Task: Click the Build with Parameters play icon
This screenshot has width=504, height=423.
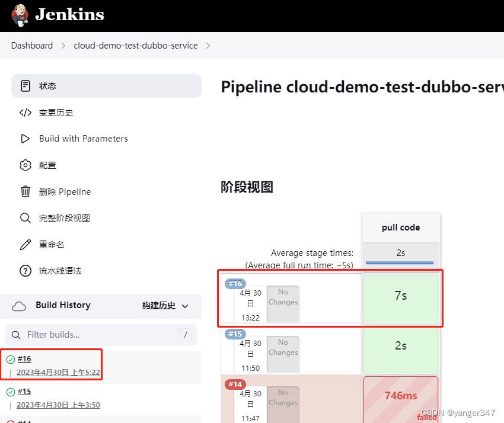Action: click(25, 139)
